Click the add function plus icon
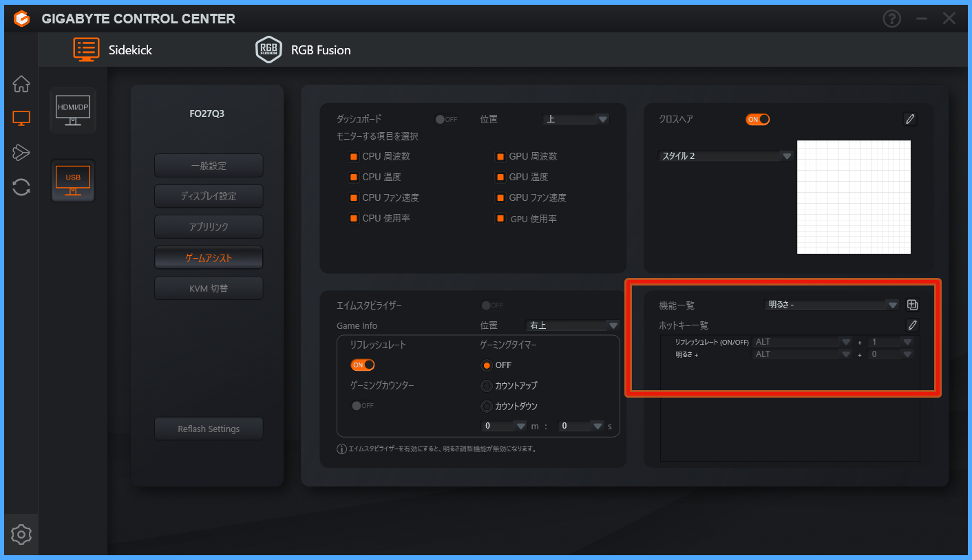Image resolution: width=972 pixels, height=560 pixels. [913, 305]
